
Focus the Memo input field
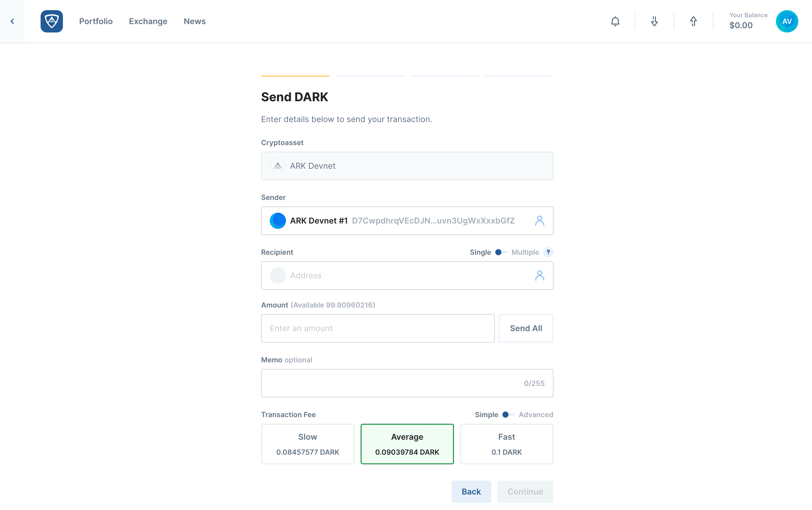click(407, 383)
